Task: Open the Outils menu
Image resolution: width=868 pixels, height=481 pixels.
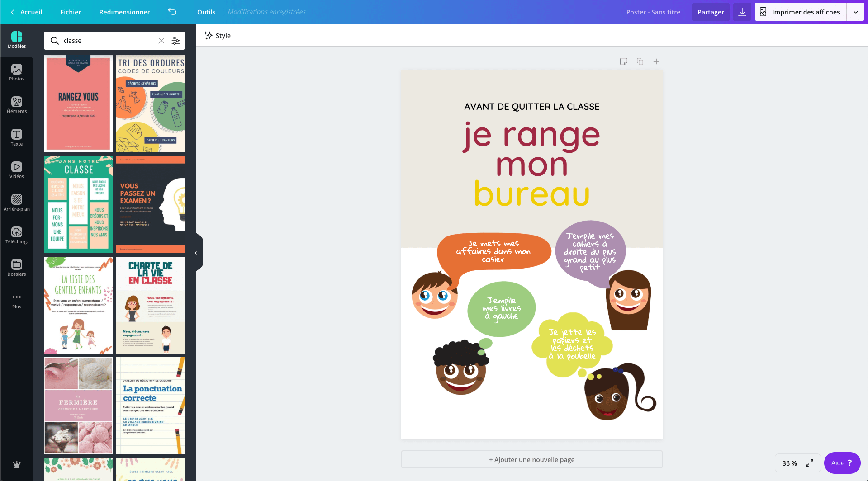Action: point(206,12)
